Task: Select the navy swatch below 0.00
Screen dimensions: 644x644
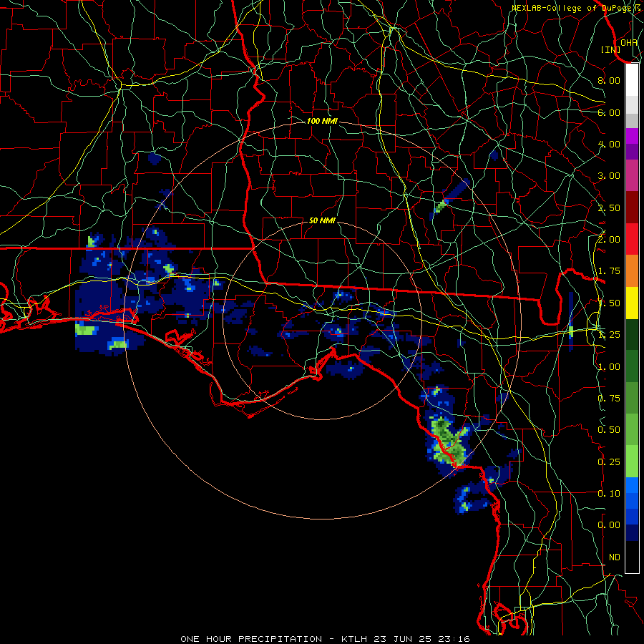Action: pyautogui.click(x=632, y=533)
